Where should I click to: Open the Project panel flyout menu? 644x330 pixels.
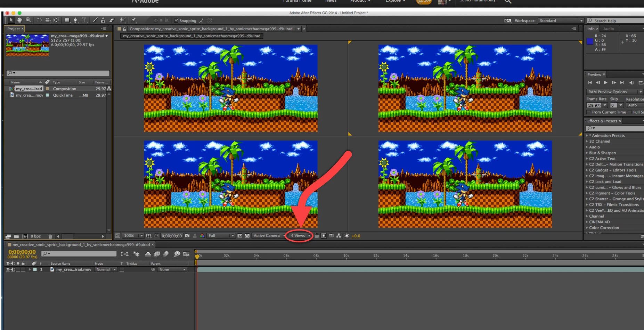tap(103, 29)
